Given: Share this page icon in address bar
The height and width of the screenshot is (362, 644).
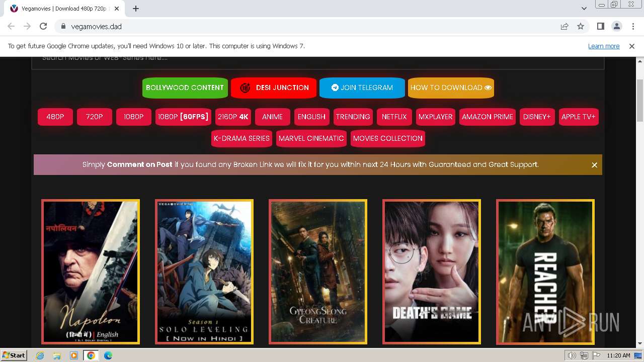Looking at the screenshot, I should pos(565,26).
